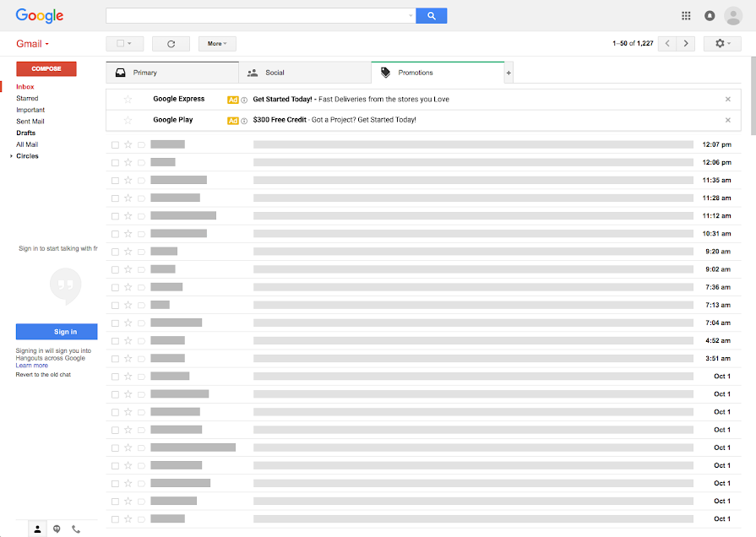The width and height of the screenshot is (756, 537).
Task: Expand the Circles section in sidebar
Action: (13, 155)
